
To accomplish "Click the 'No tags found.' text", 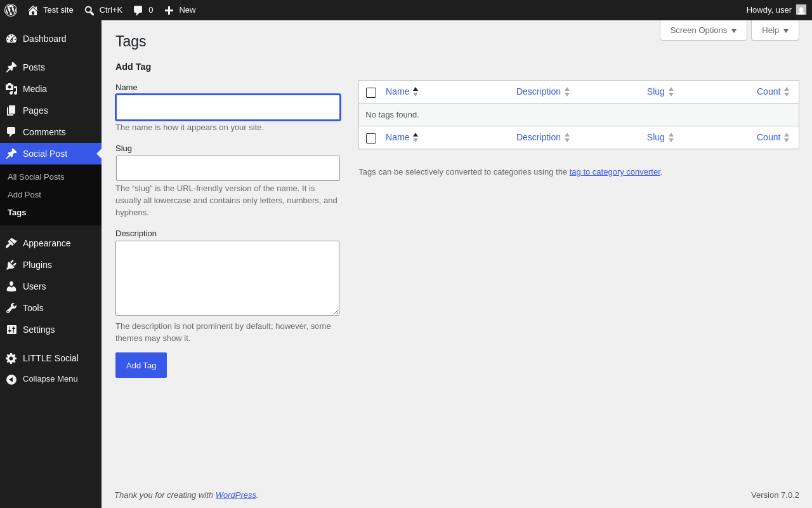I will (x=392, y=114).
